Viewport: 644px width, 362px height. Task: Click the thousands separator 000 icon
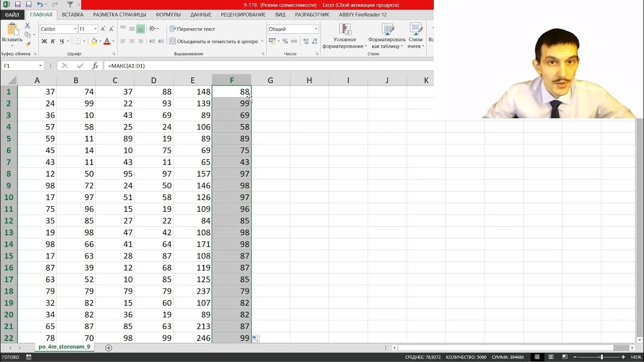coord(294,41)
